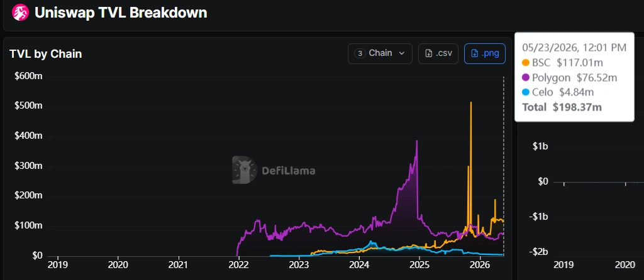
Task: Click the chevron arrow on Chain dropdown
Action: point(402,53)
